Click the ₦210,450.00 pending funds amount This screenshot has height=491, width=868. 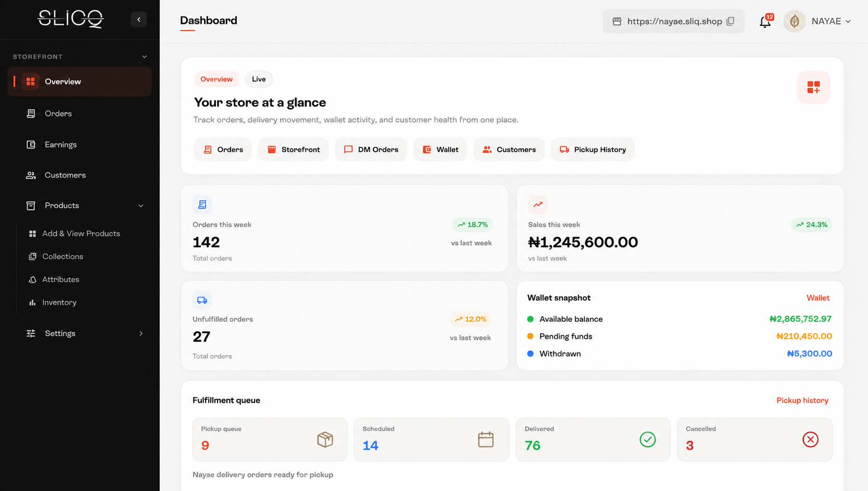[804, 336]
